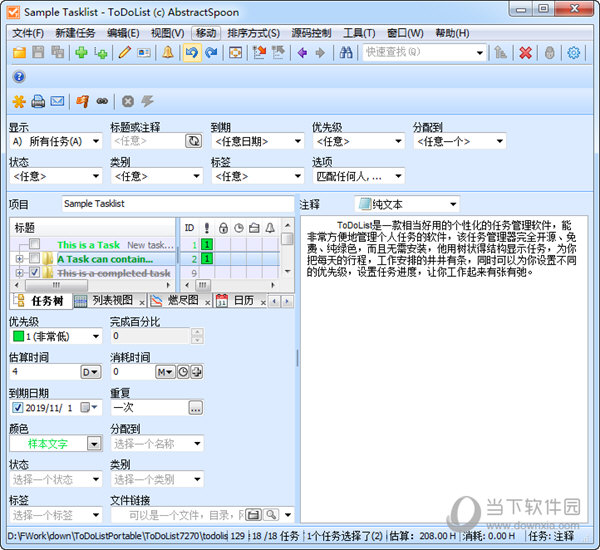
Task: Uncheck the completed task checkbox
Action: click(35, 272)
